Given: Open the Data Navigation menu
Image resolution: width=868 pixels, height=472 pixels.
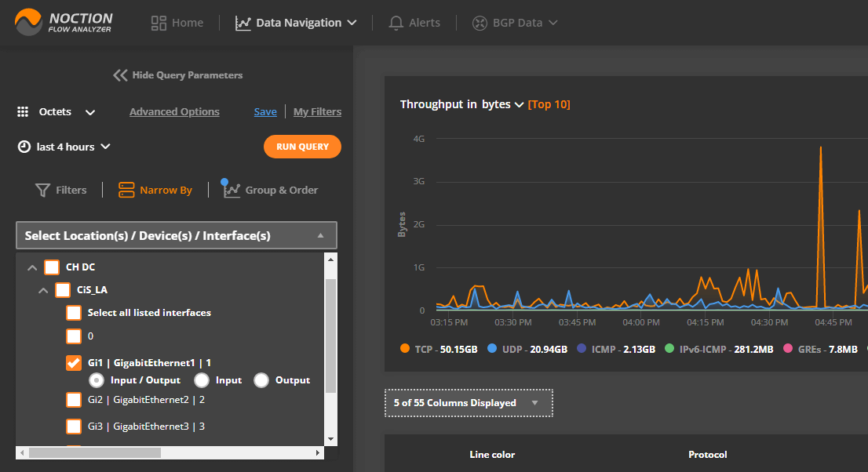Looking at the screenshot, I should tap(296, 23).
